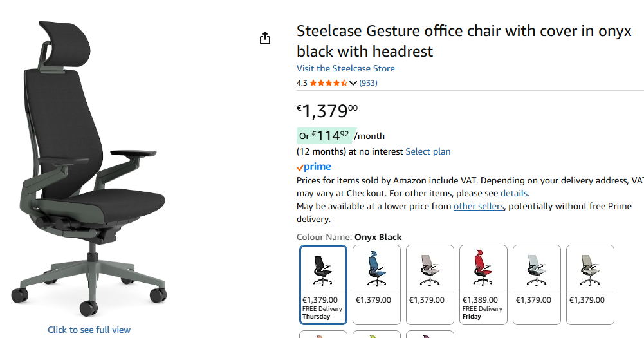Click the Prime logo badge
The image size is (644, 338).
click(314, 167)
